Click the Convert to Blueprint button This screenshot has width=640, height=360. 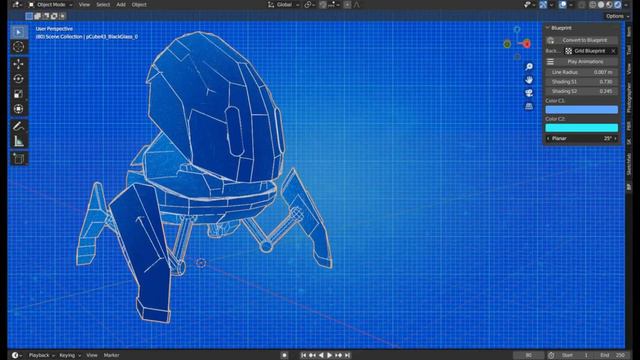[x=582, y=40]
